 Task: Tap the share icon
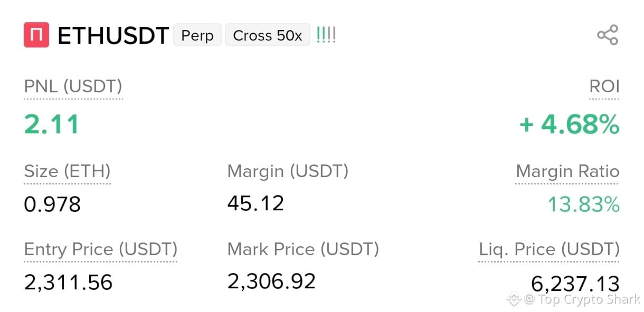[x=608, y=35]
